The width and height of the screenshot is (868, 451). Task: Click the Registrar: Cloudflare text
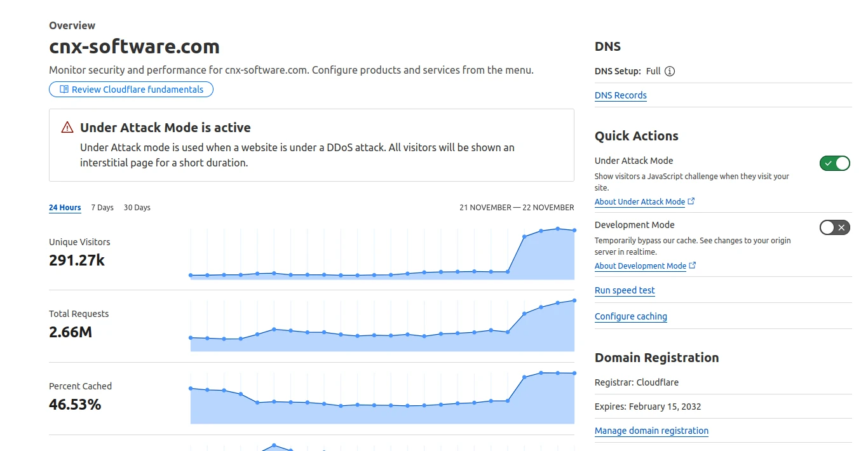637,382
